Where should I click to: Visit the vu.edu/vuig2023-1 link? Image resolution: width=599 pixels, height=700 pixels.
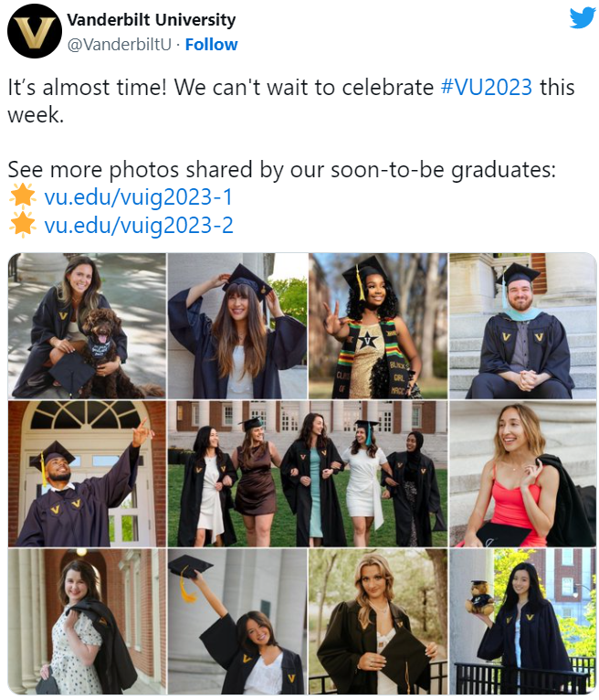pos(138,196)
